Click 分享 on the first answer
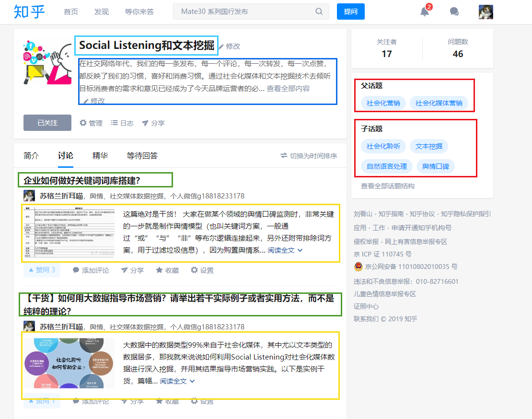Screen dimensions: 532x419 (x=132, y=270)
